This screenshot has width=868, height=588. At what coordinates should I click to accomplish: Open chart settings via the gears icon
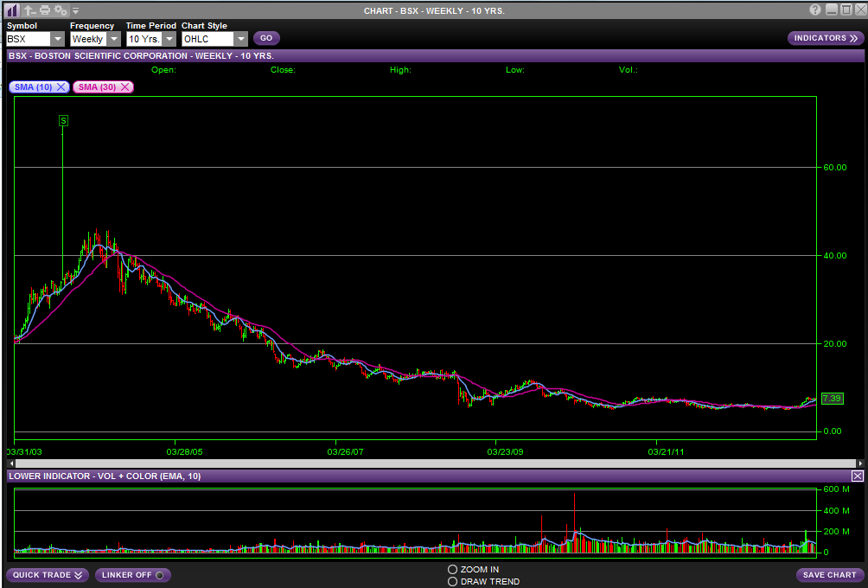pos(60,10)
